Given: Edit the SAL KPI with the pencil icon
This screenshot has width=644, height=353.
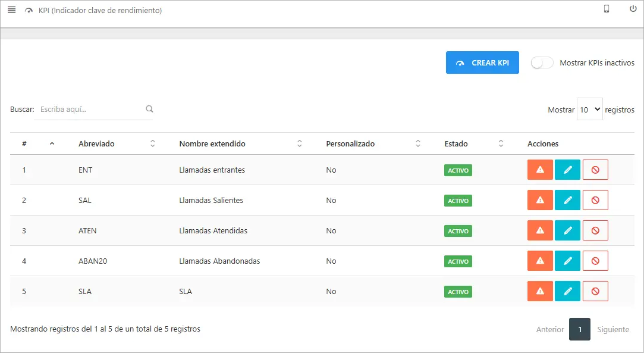Looking at the screenshot, I should point(567,200).
